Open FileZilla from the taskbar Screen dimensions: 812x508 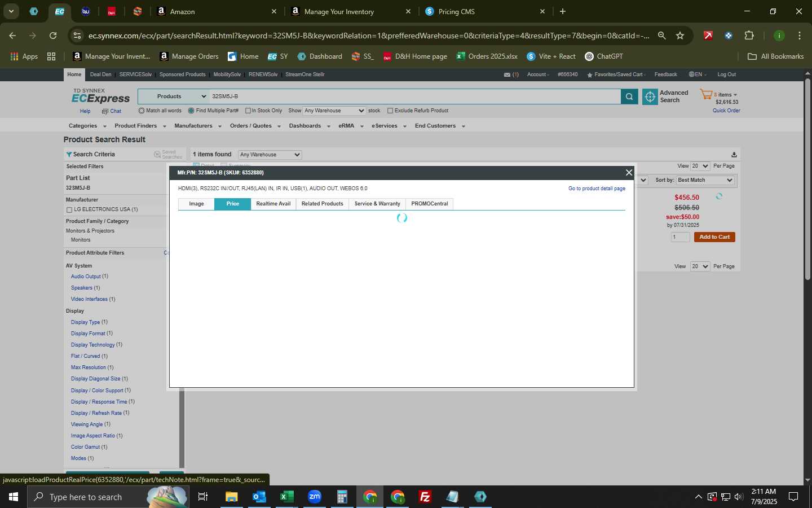425,497
